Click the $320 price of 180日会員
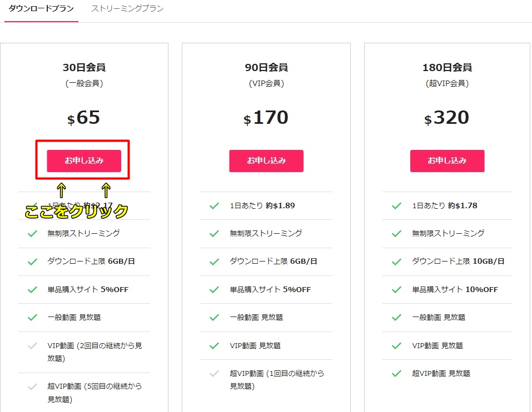The width and height of the screenshot is (532, 412). (x=447, y=118)
